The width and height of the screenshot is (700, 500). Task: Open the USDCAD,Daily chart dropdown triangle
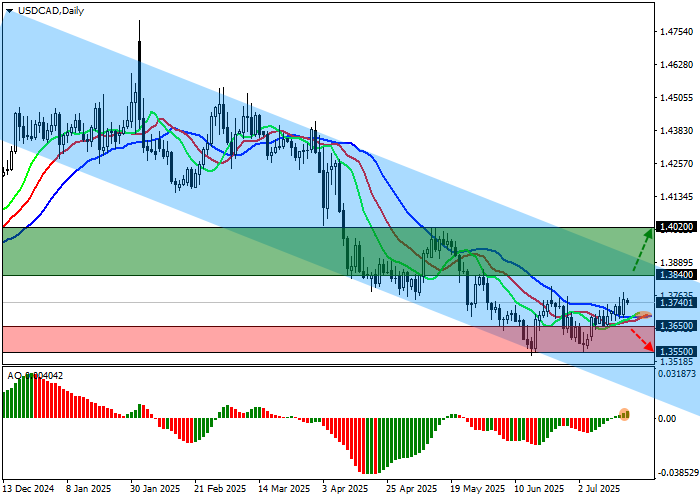click(9, 11)
